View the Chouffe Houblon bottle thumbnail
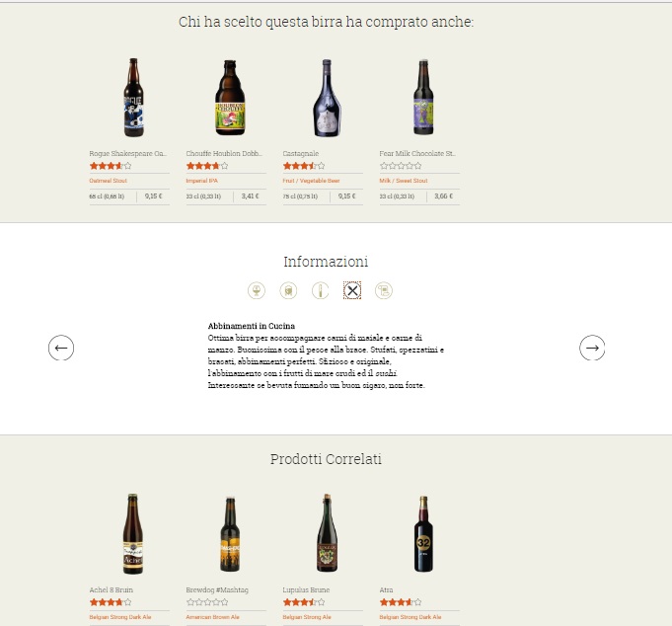 pyautogui.click(x=230, y=98)
